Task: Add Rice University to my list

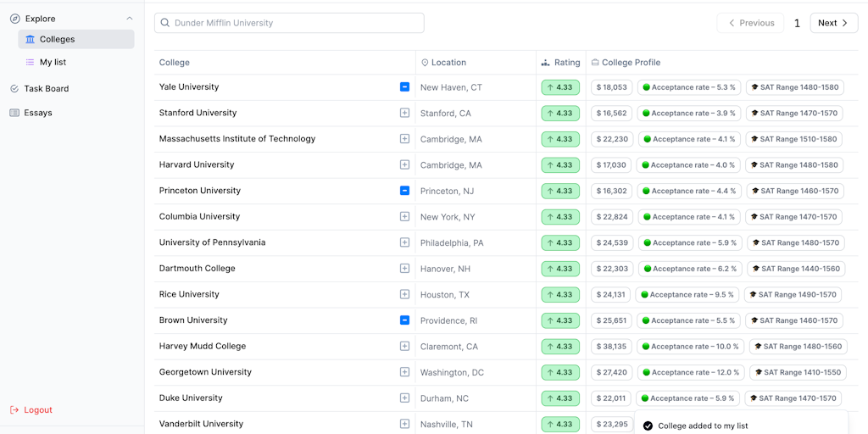Action: (404, 294)
